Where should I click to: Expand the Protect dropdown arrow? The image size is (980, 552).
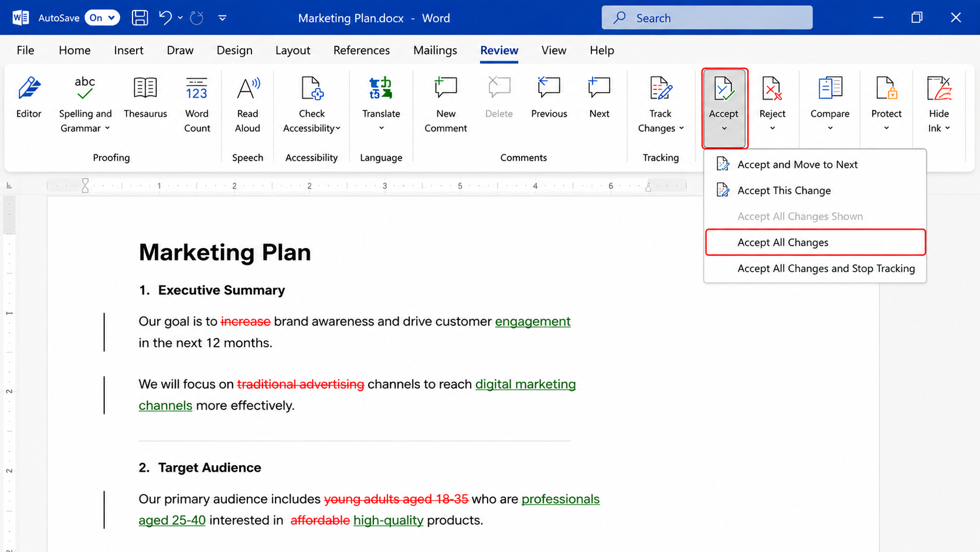coord(886,128)
